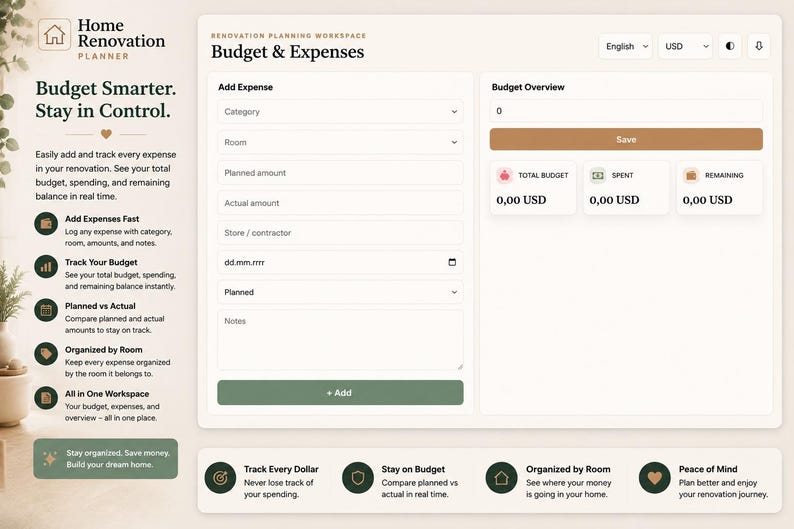Toggle dark mode contrast icon
The width and height of the screenshot is (794, 529).
(x=730, y=46)
